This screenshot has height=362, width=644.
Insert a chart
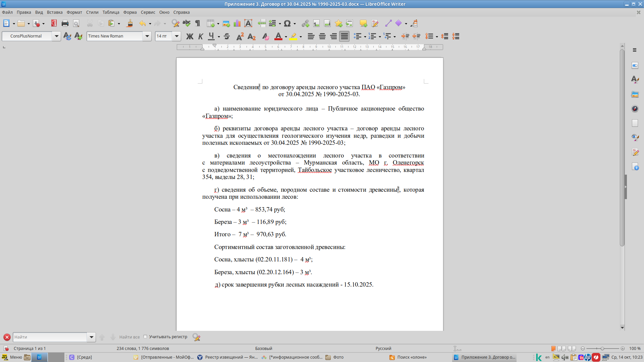click(237, 23)
